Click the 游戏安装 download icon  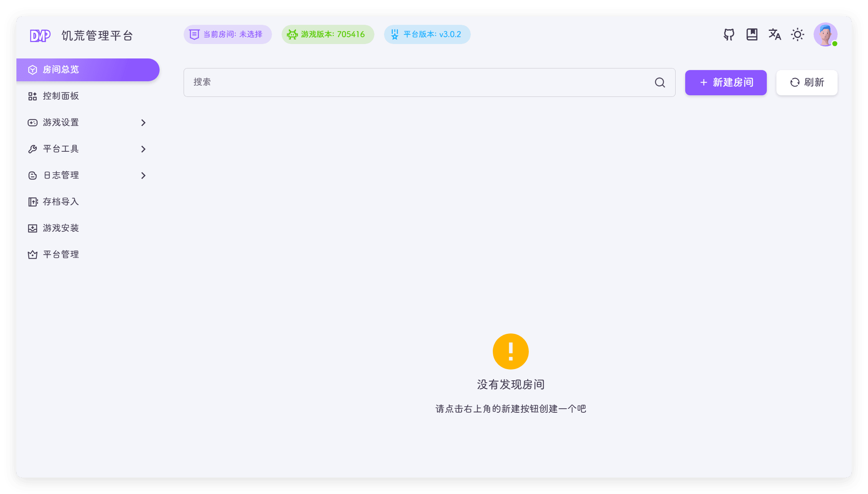pos(33,228)
